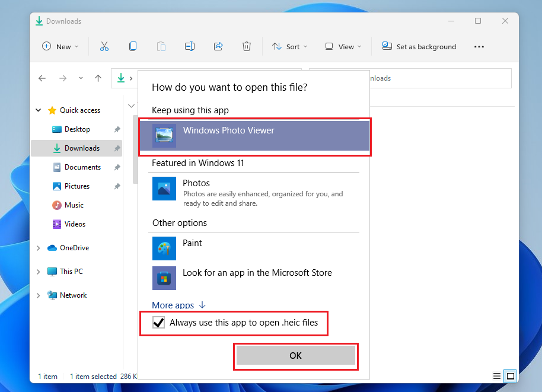Select This PC in navigation pane
The width and height of the screenshot is (542, 392).
coord(65,272)
